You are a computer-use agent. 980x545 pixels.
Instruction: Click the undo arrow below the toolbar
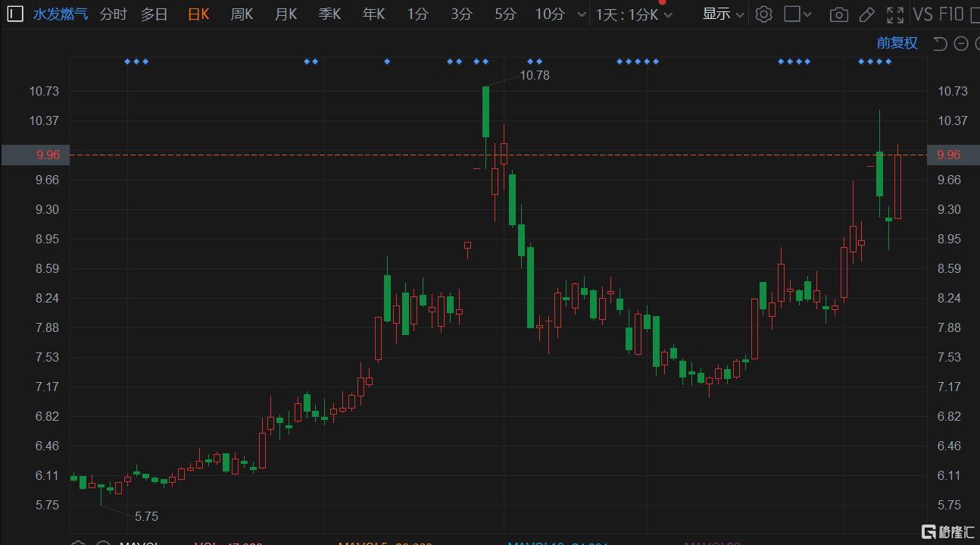(x=940, y=43)
